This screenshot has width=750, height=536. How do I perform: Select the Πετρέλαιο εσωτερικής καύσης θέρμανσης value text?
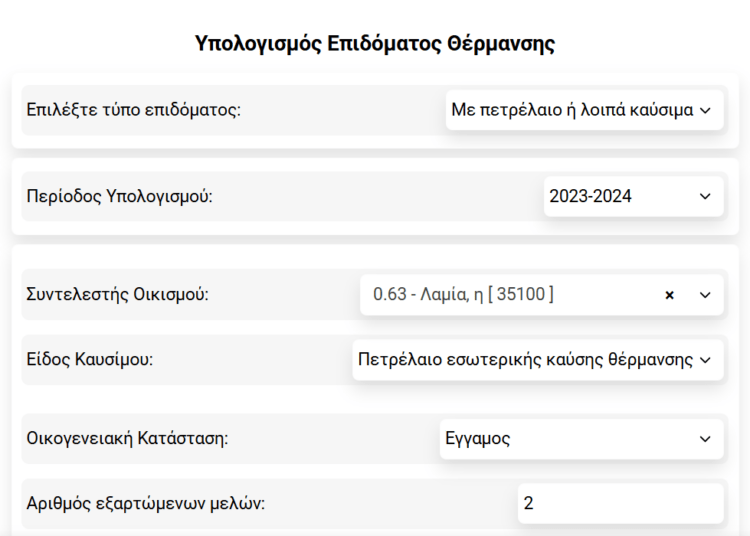point(525,359)
